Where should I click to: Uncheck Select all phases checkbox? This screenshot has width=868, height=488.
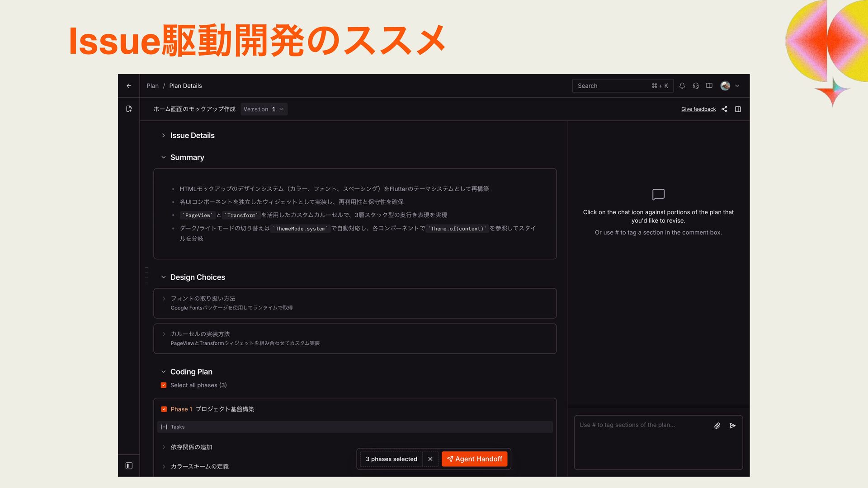coord(164,385)
